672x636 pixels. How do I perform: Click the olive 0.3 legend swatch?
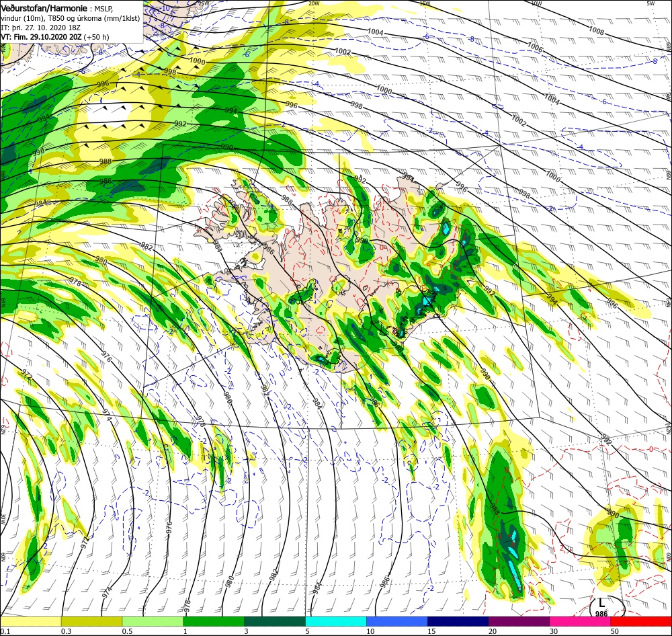pos(91,621)
